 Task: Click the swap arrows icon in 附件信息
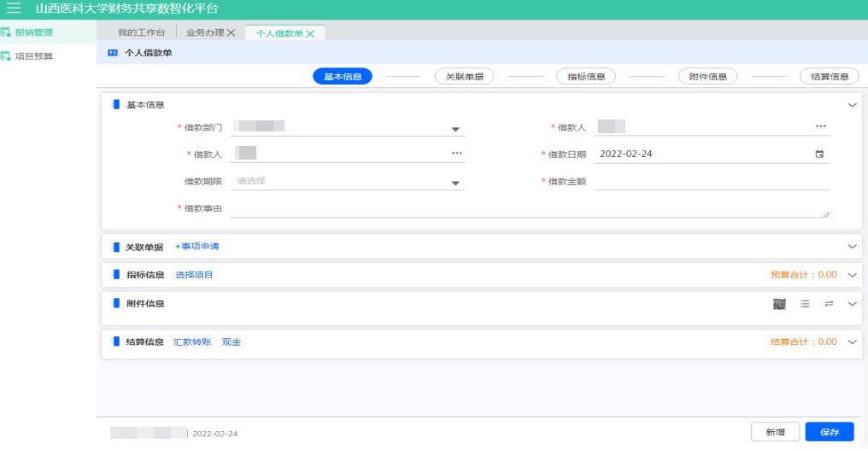point(828,304)
